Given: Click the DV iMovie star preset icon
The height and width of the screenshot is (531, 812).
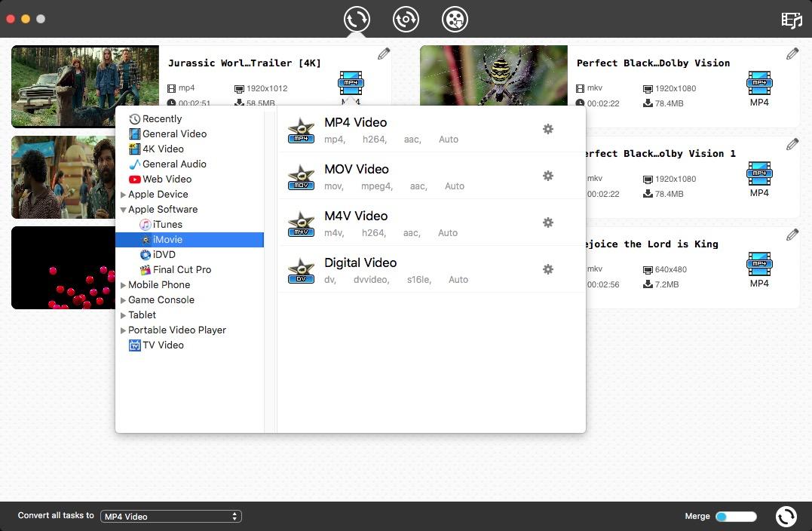Looking at the screenshot, I should click(301, 271).
